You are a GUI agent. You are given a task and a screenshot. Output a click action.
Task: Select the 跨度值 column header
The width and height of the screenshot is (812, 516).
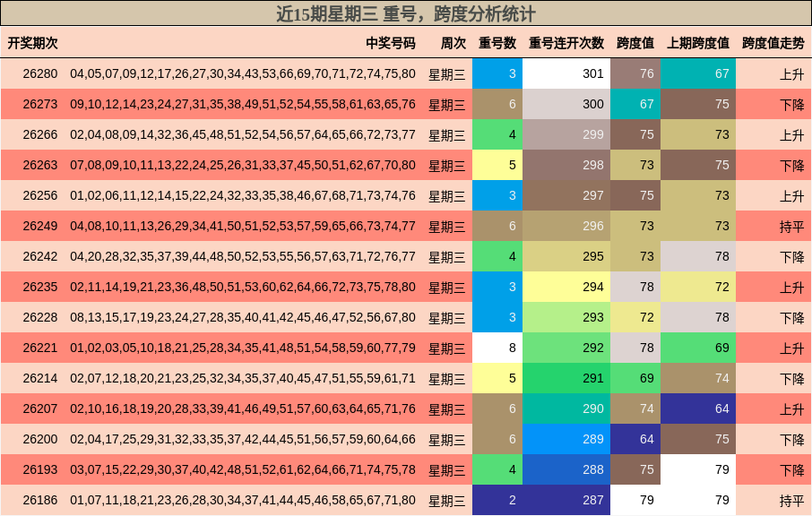pyautogui.click(x=635, y=43)
